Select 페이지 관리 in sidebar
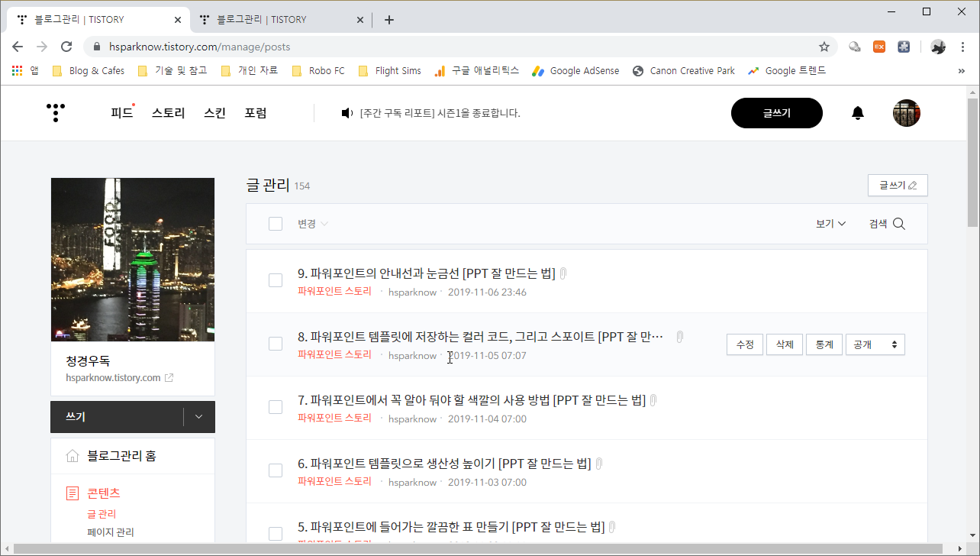 click(111, 532)
